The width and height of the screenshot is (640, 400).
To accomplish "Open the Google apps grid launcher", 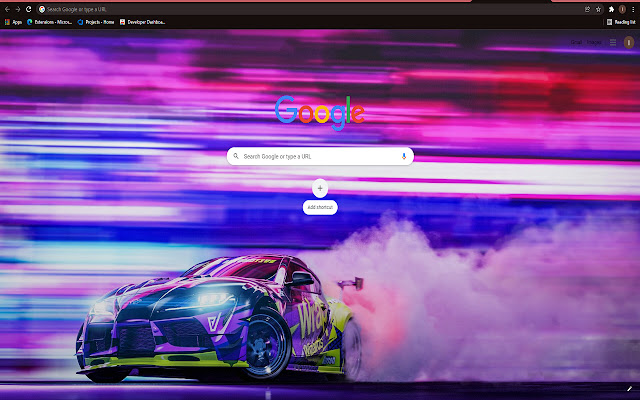I will (x=613, y=42).
